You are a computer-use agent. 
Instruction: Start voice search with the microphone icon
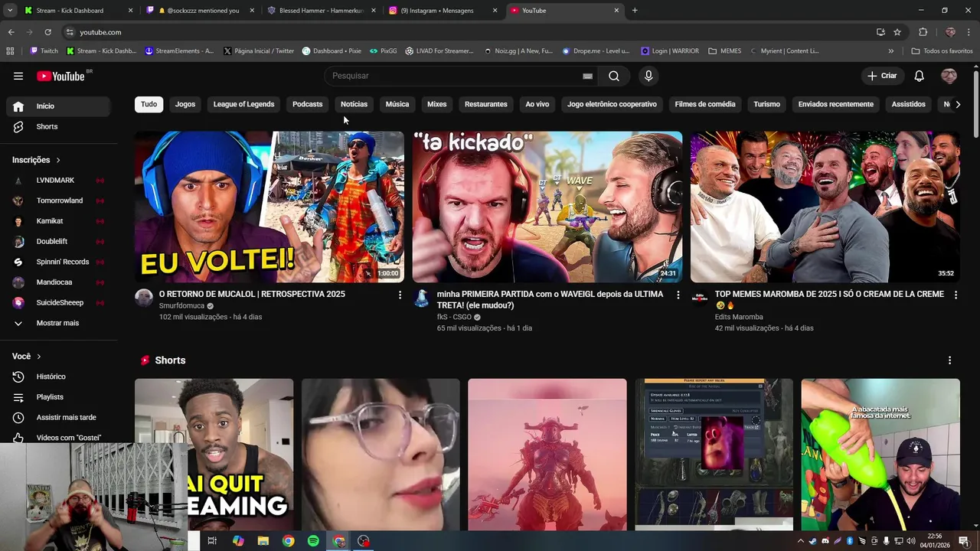(648, 76)
